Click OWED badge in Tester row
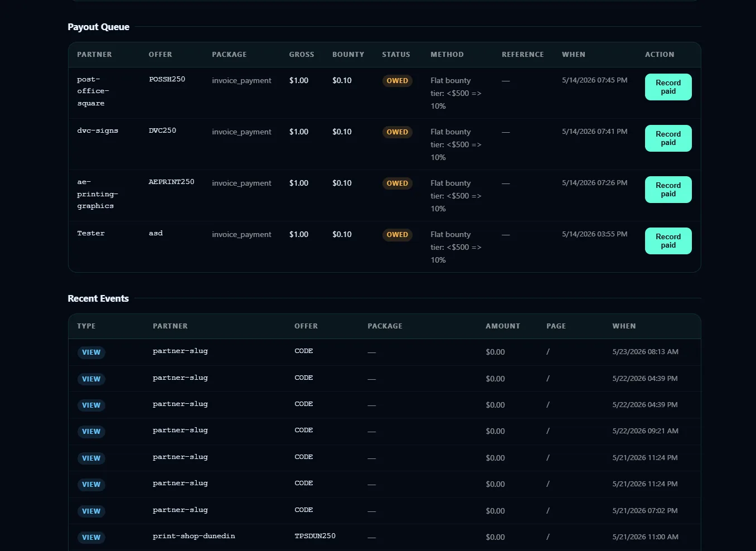756x551 pixels. (x=397, y=235)
